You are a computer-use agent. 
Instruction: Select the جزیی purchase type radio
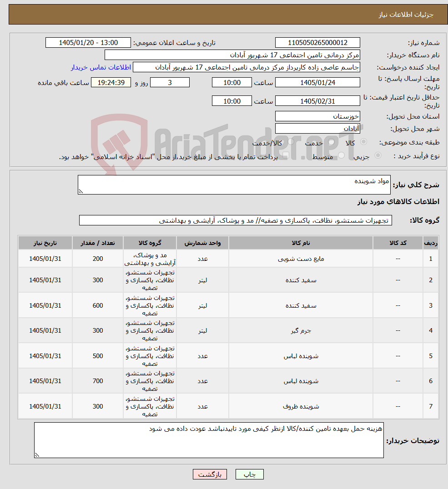click(378, 155)
